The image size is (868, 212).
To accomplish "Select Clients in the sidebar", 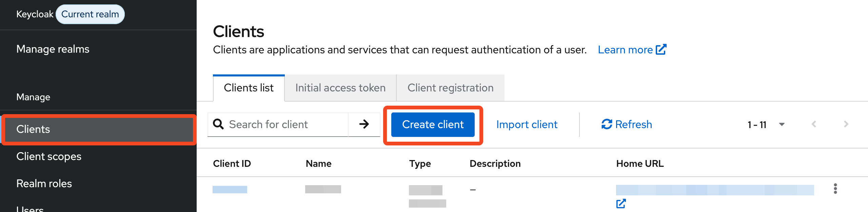I will coord(99,129).
